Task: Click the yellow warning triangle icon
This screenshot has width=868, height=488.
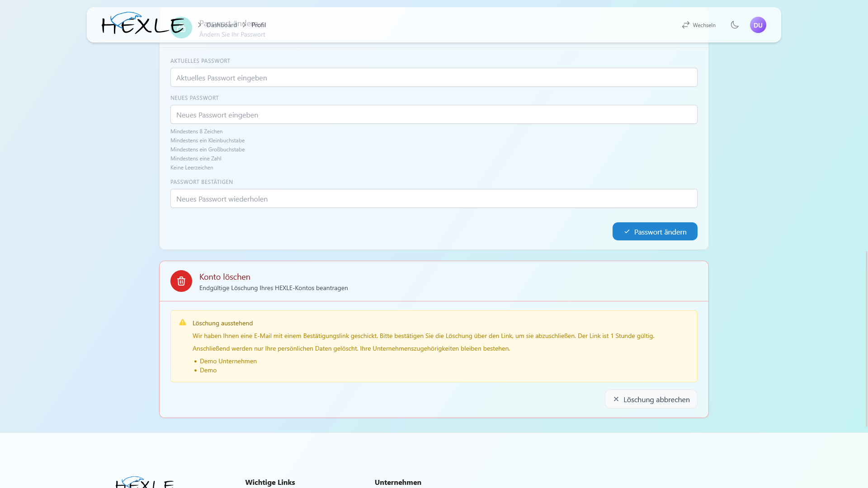Action: click(x=183, y=322)
